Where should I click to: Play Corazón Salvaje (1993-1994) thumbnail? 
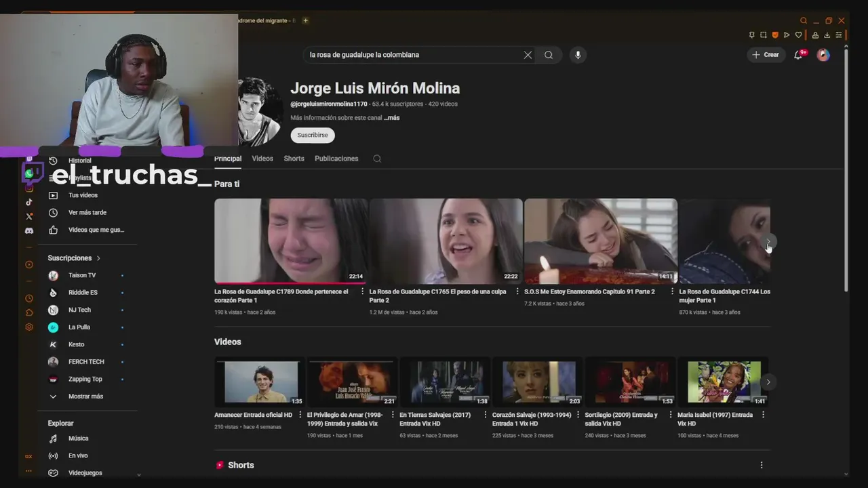538,382
